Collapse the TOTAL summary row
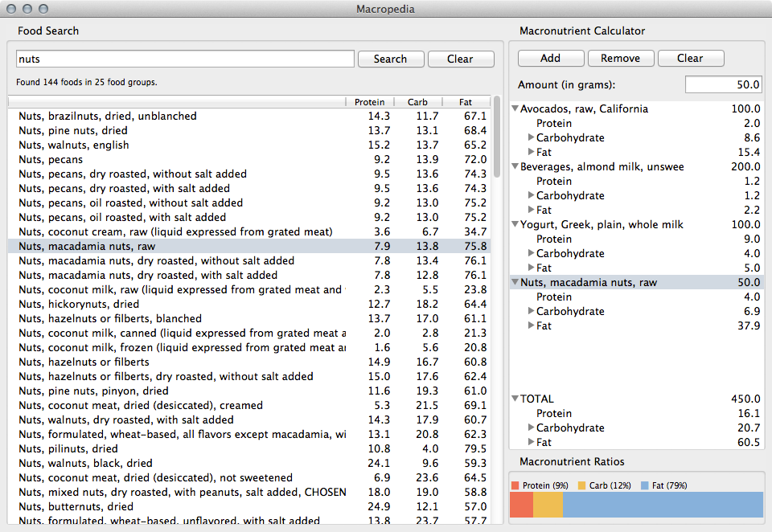The height and width of the screenshot is (532, 772). [515, 399]
